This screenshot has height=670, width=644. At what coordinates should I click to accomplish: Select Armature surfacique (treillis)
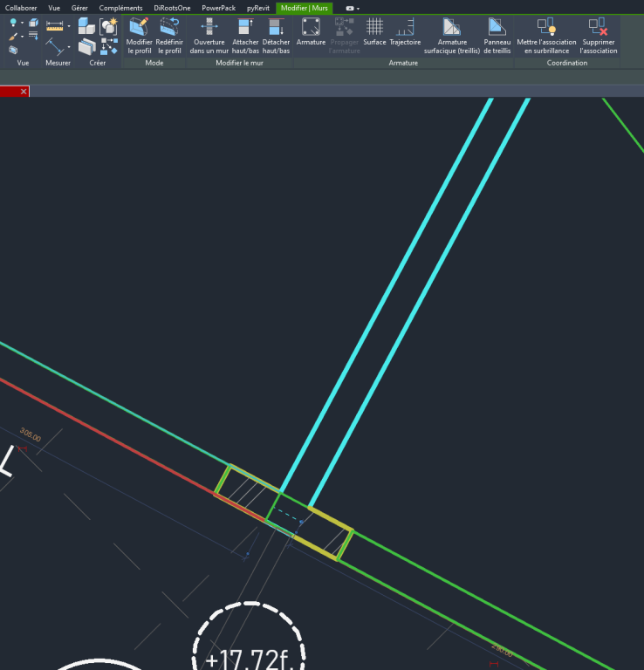pyautogui.click(x=452, y=36)
